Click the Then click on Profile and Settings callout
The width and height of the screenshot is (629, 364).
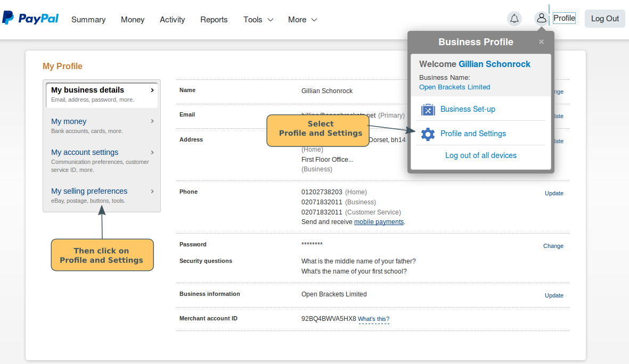tap(102, 254)
